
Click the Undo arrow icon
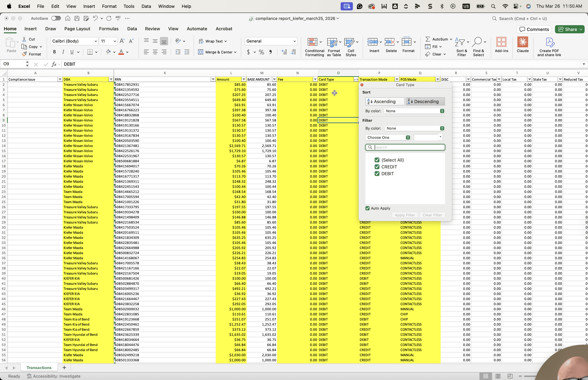pyautogui.click(x=95, y=18)
